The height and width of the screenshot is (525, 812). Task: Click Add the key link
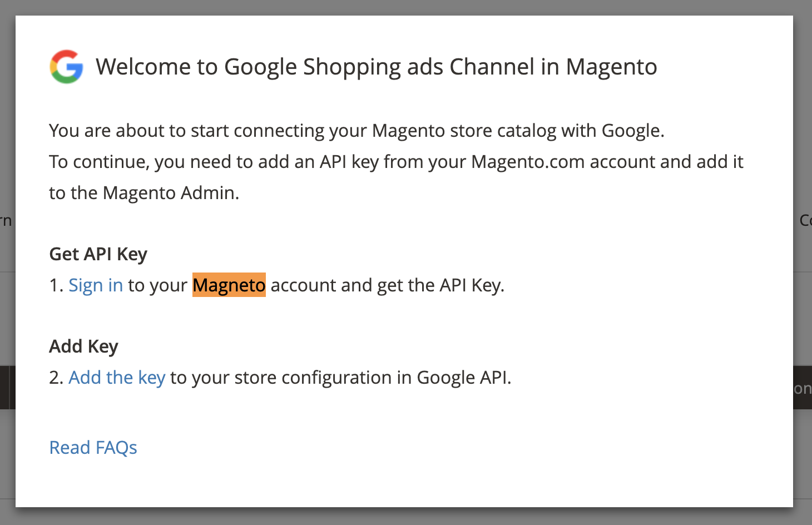tap(116, 377)
